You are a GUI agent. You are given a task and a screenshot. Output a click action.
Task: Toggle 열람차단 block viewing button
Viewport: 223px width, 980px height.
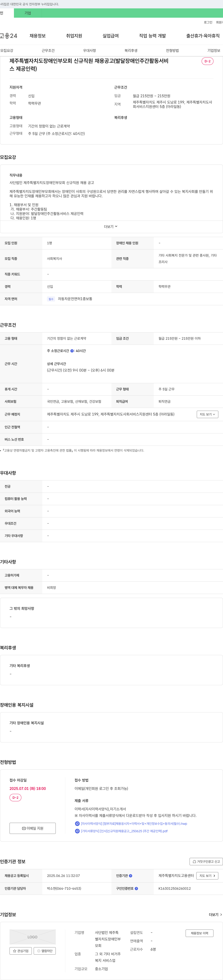[45, 951]
